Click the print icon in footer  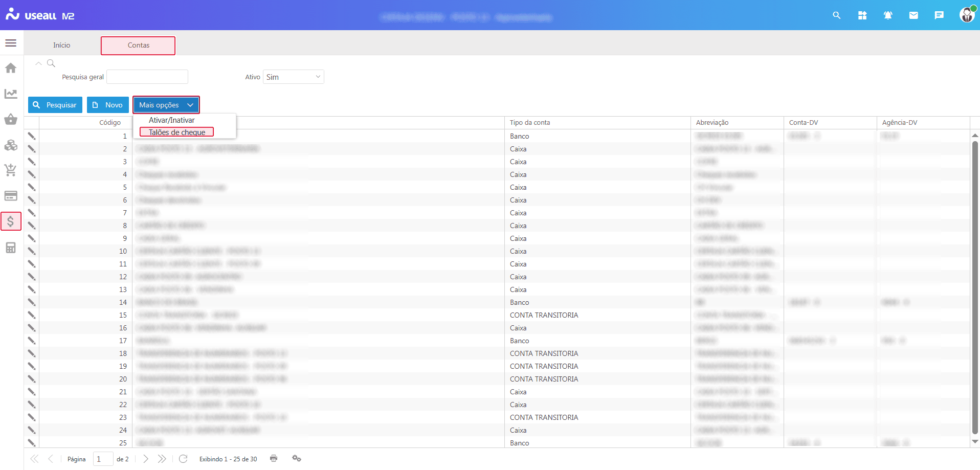274,458
